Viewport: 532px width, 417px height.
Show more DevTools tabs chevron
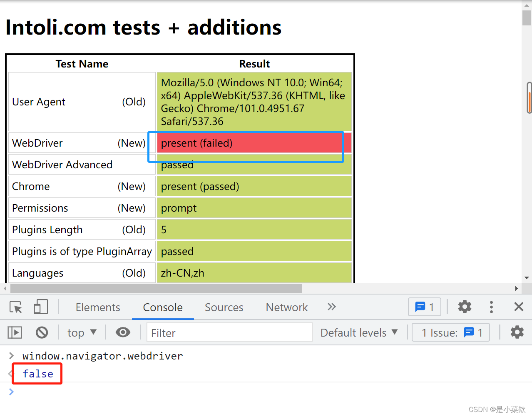point(331,307)
